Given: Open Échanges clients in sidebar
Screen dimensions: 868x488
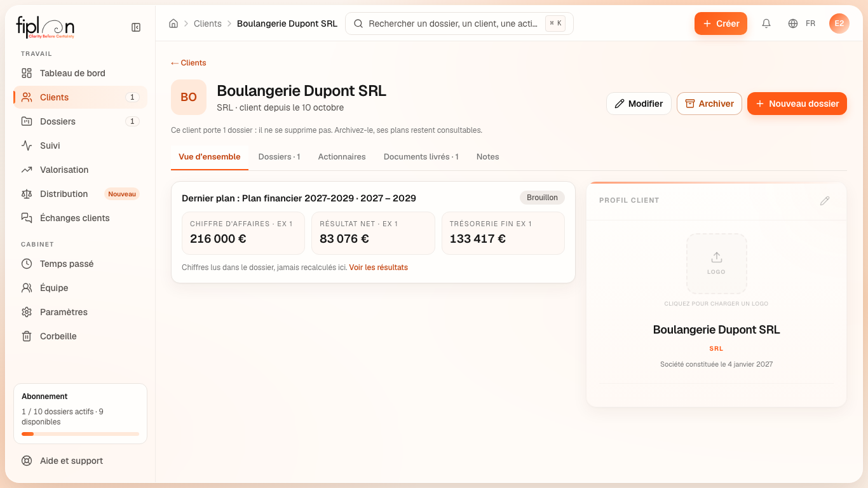Looking at the screenshot, I should click(x=80, y=218).
